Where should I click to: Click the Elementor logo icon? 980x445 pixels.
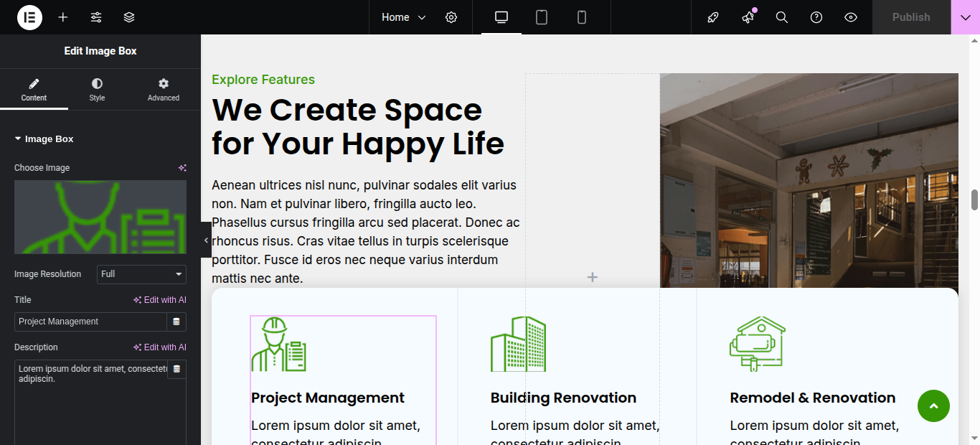29,17
